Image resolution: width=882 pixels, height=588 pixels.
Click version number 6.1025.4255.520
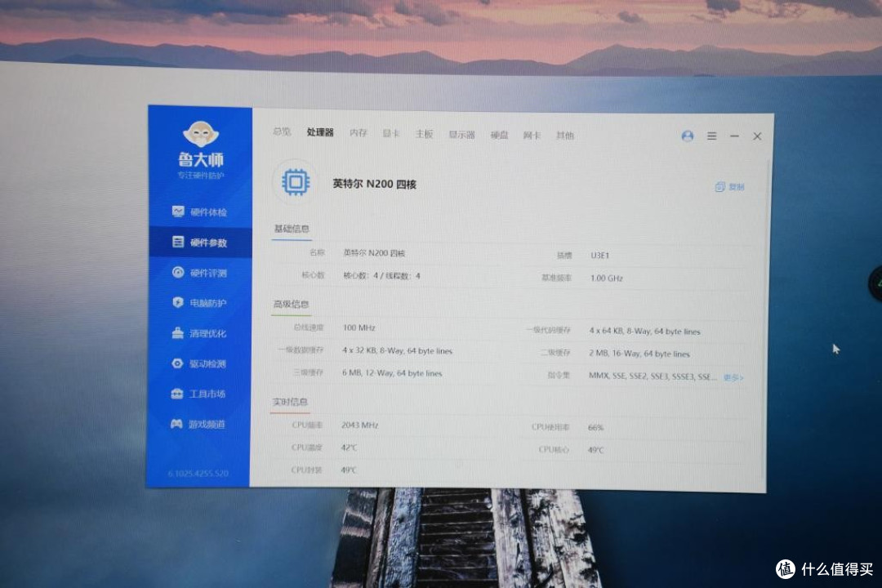click(x=198, y=474)
